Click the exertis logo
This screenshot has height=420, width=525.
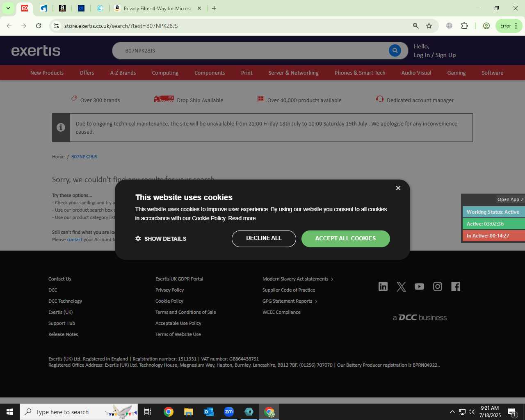point(36,50)
